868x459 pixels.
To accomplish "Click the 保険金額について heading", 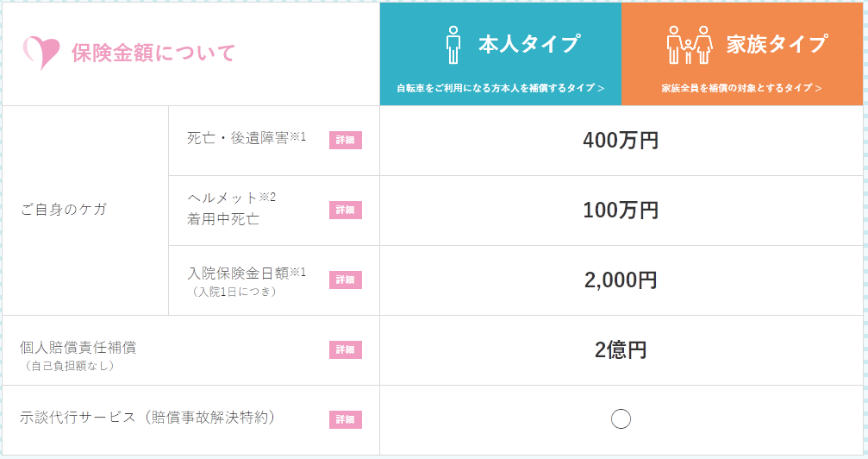I will coord(153,53).
